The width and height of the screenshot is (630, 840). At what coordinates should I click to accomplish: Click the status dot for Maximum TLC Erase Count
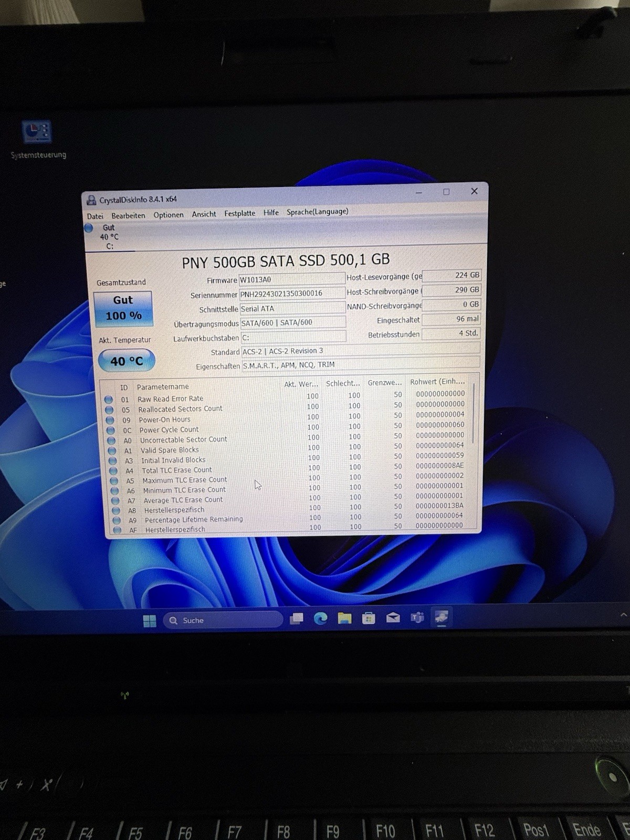click(x=114, y=480)
